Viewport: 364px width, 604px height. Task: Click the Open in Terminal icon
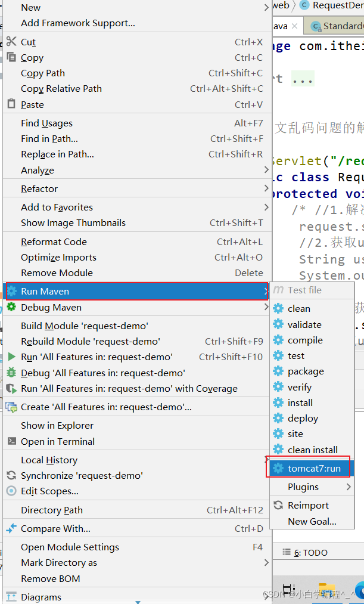click(12, 441)
